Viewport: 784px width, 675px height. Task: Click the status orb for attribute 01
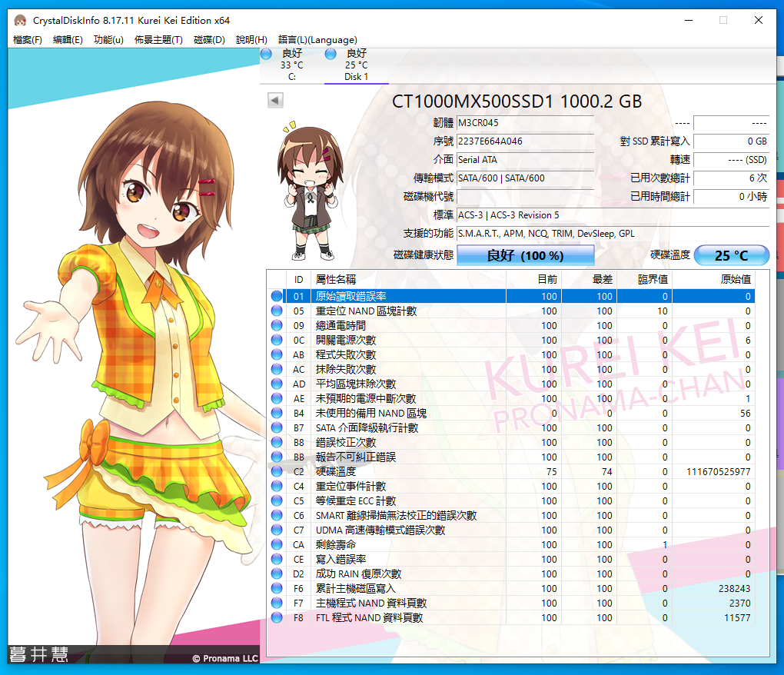[277, 296]
